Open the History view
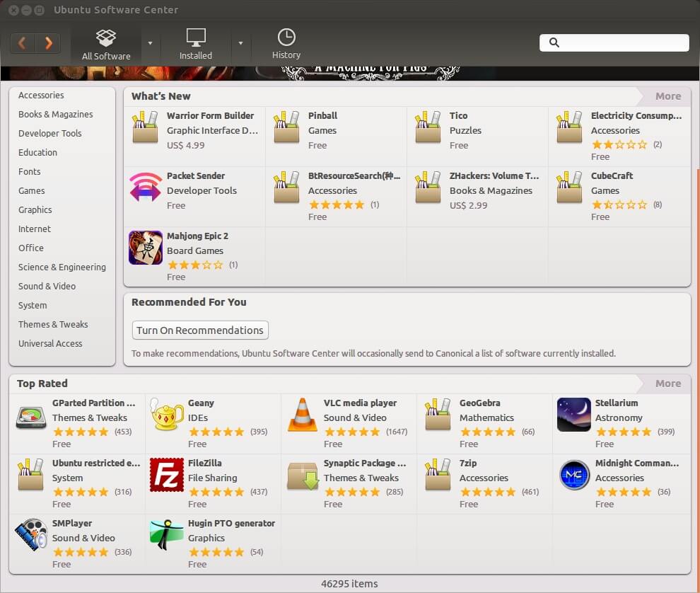 [286, 42]
